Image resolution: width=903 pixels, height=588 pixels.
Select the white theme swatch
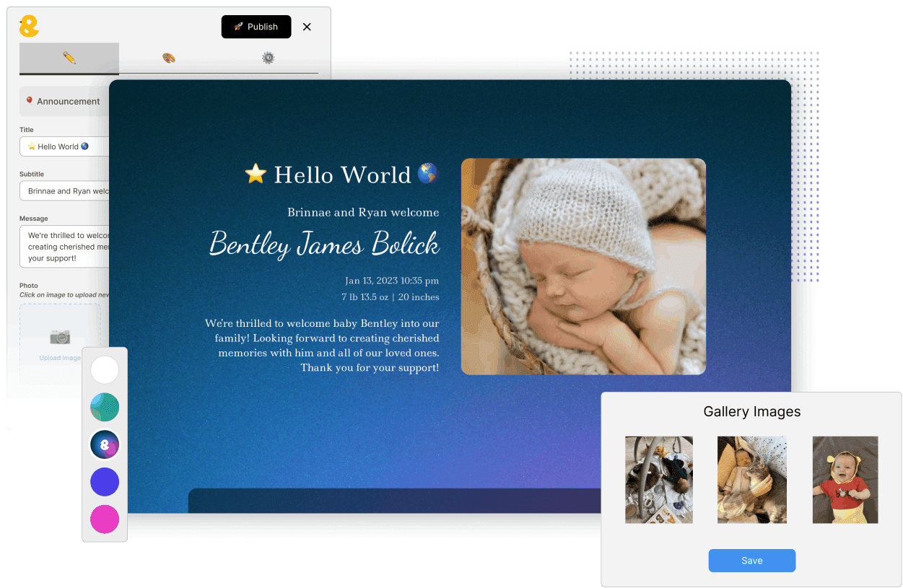tap(105, 370)
